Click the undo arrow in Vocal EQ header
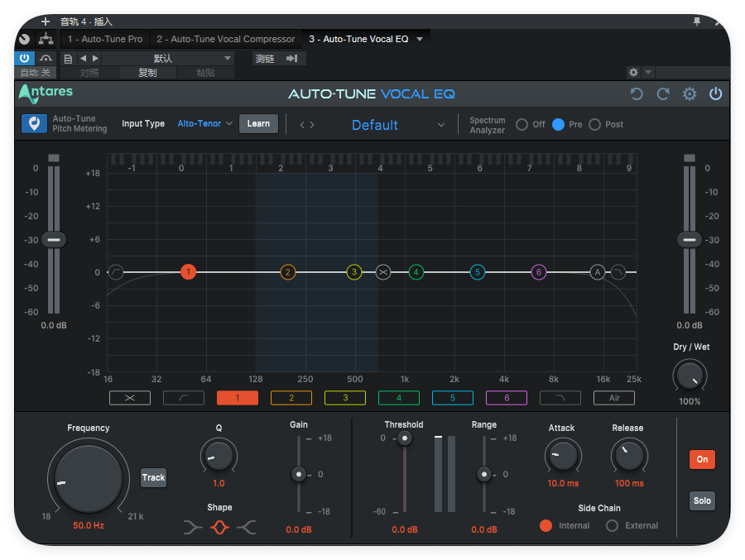This screenshot has height=560, width=745. point(637,94)
